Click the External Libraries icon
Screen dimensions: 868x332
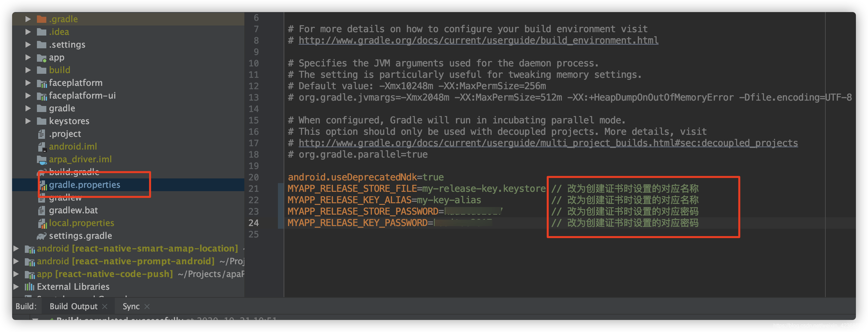(29, 287)
